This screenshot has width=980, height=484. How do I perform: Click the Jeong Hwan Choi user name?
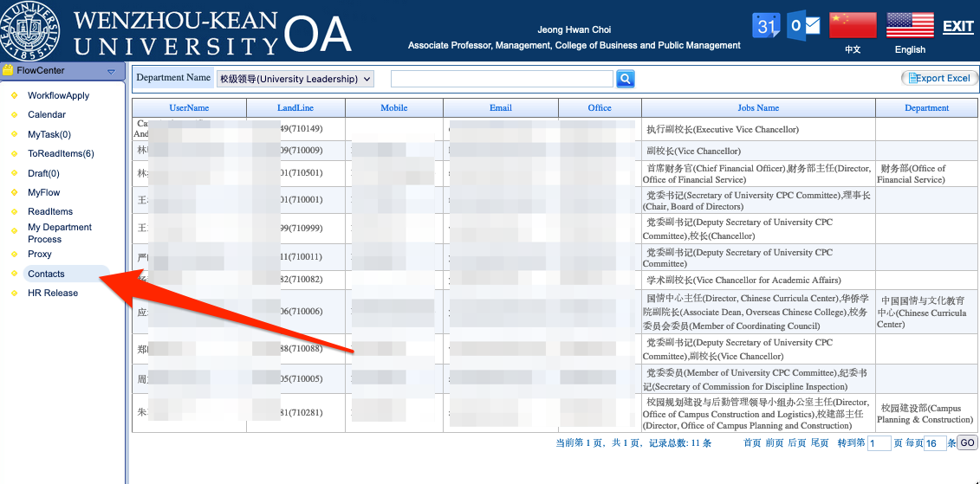(x=574, y=29)
